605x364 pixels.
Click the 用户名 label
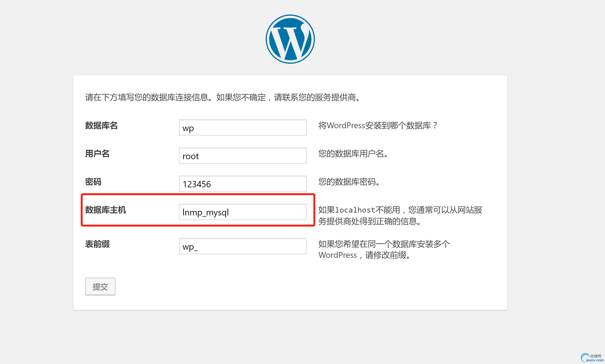tap(97, 154)
